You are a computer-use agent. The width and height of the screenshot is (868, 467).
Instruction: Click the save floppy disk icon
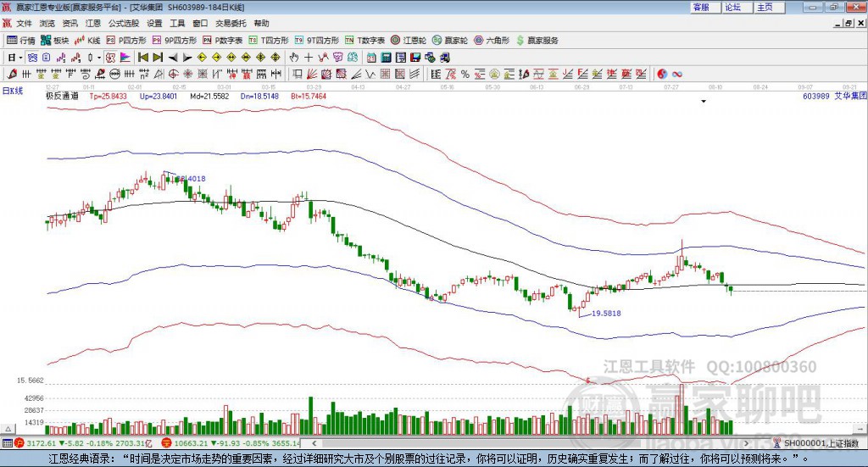[415, 58]
